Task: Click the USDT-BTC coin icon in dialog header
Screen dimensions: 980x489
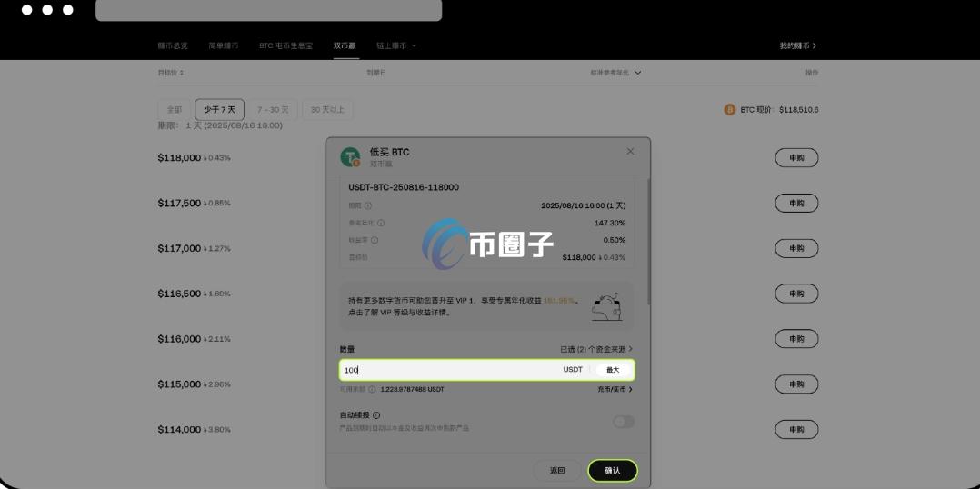Action: point(351,156)
